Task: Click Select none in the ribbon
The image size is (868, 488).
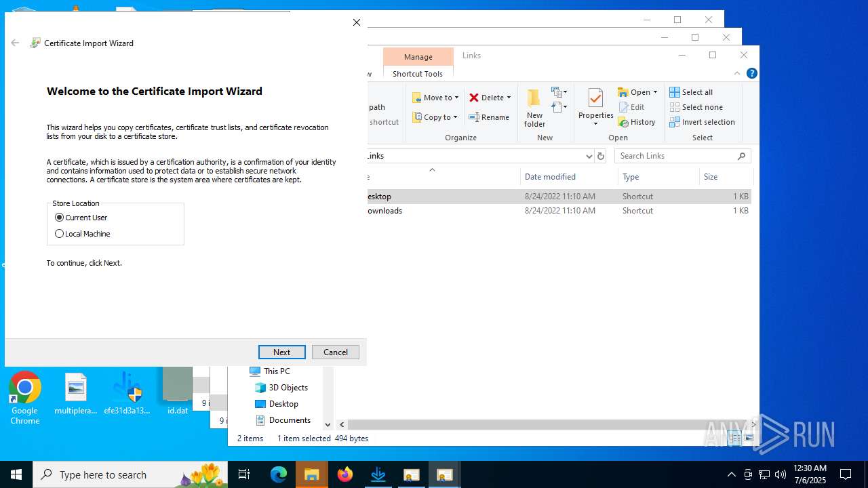Action: point(696,107)
